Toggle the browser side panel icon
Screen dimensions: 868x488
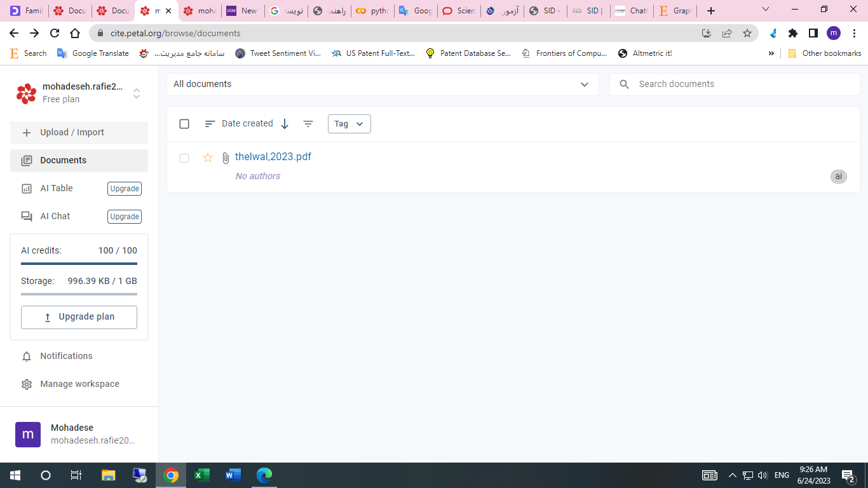click(813, 33)
